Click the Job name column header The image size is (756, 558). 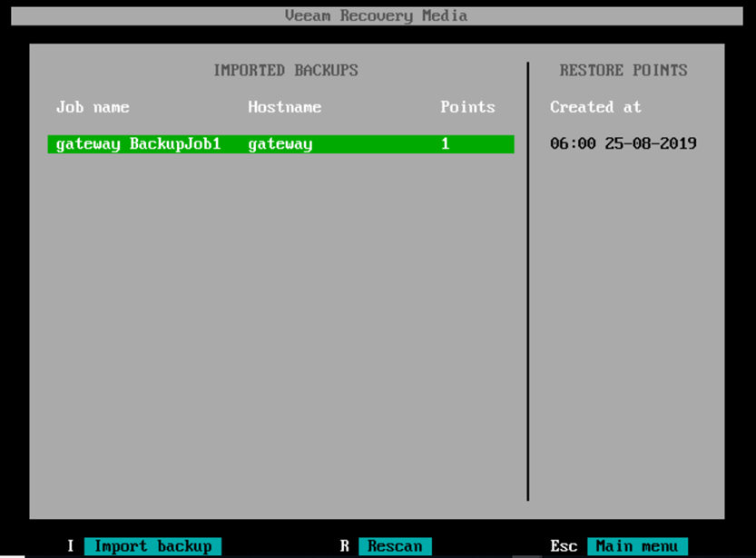[93, 107]
